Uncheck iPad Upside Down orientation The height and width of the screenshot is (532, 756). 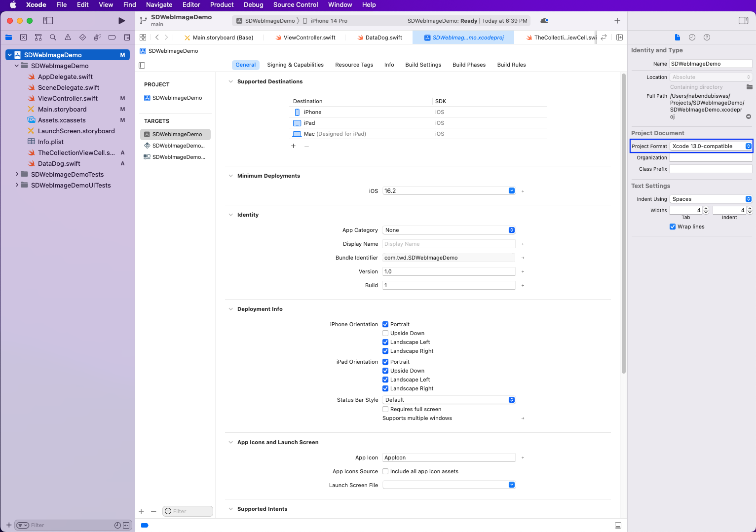385,371
